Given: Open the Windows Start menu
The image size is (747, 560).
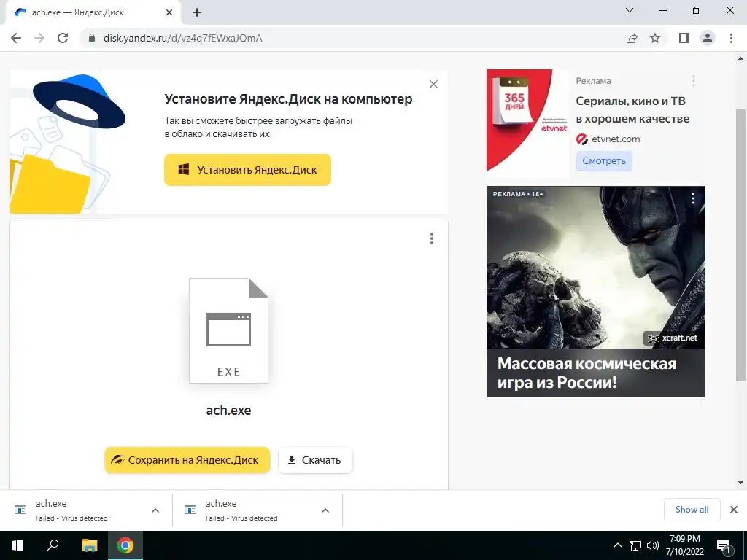Looking at the screenshot, I should (18, 545).
